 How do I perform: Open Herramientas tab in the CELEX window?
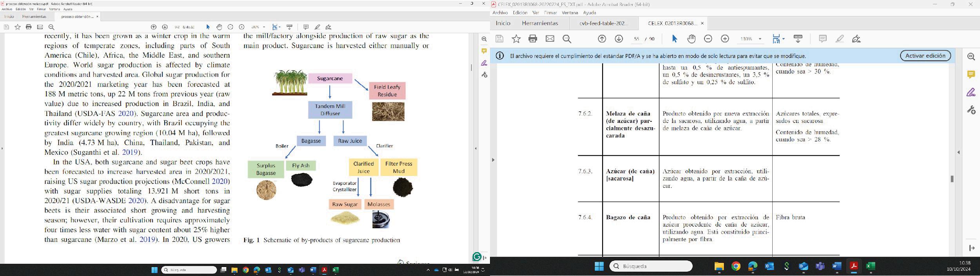click(x=540, y=23)
